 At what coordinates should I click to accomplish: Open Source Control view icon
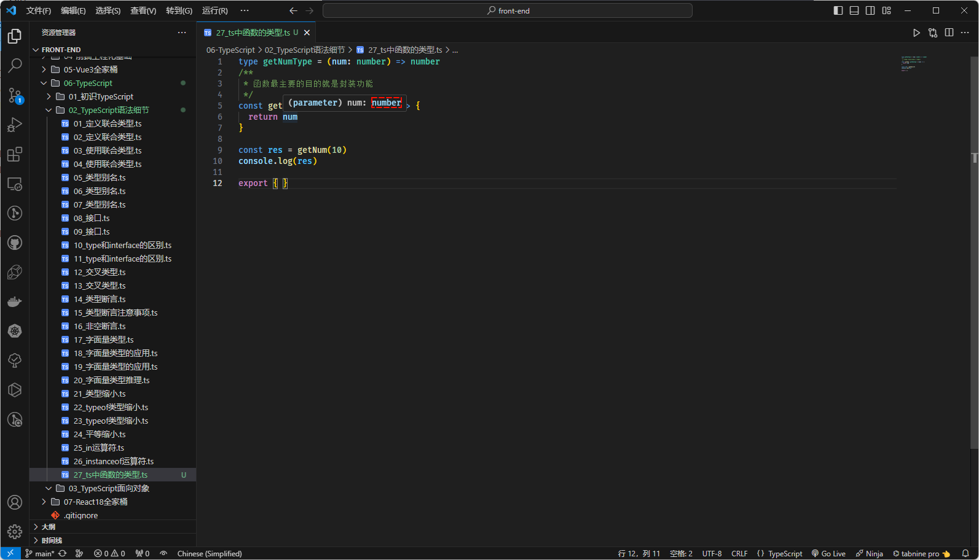[15, 95]
